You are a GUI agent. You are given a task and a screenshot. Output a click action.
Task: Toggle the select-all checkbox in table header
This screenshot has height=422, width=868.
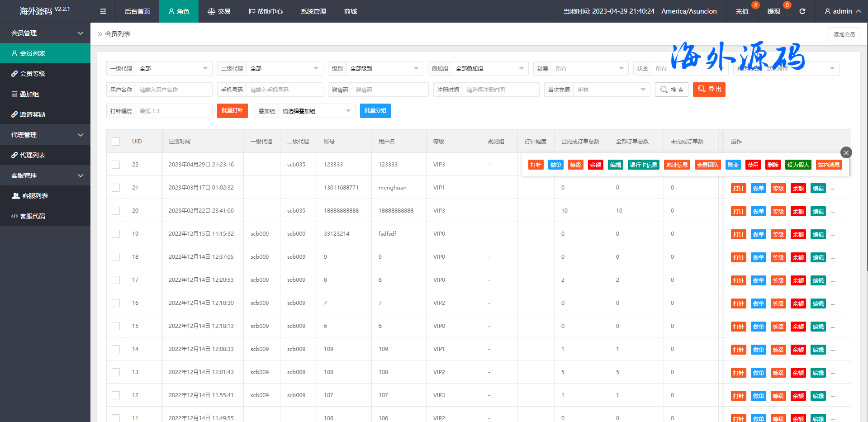pyautogui.click(x=116, y=142)
